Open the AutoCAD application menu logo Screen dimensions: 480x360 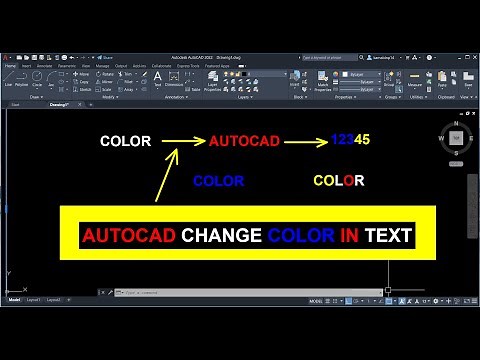click(6, 58)
